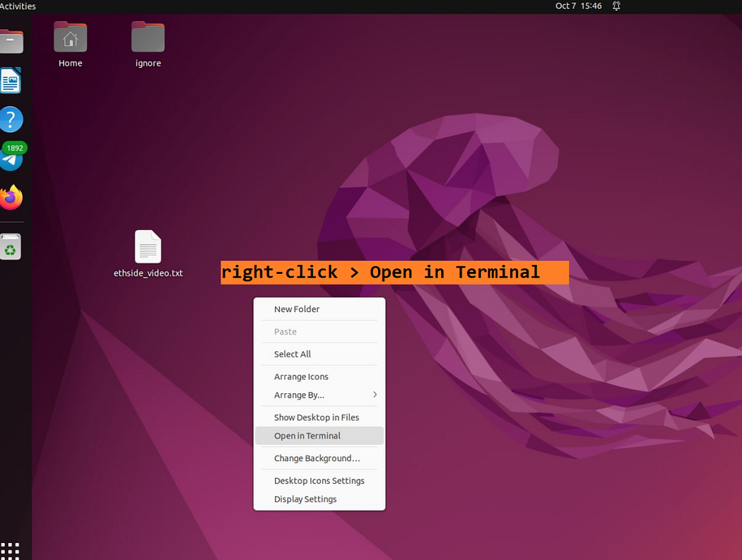Screen dimensions: 742x560
Task: Open the Help icon in dock
Action: click(11, 119)
